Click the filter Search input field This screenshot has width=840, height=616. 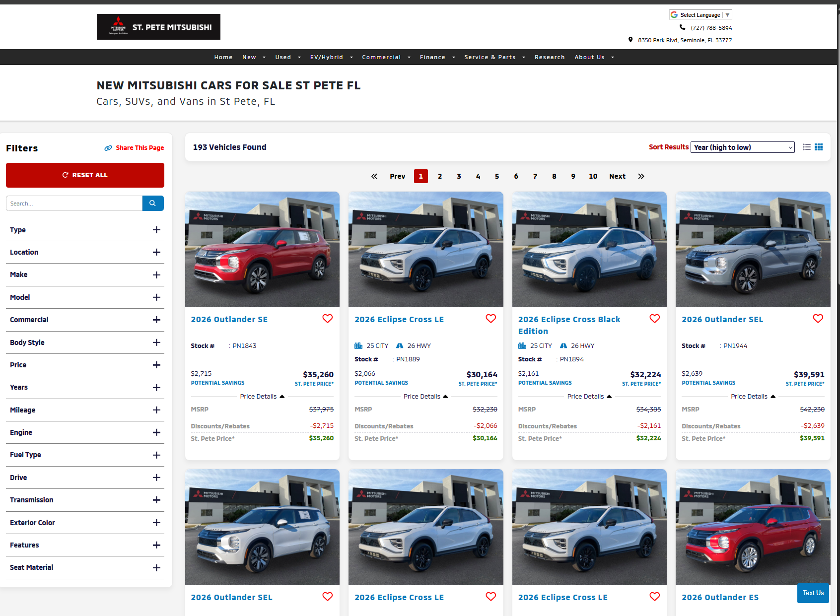click(x=74, y=203)
